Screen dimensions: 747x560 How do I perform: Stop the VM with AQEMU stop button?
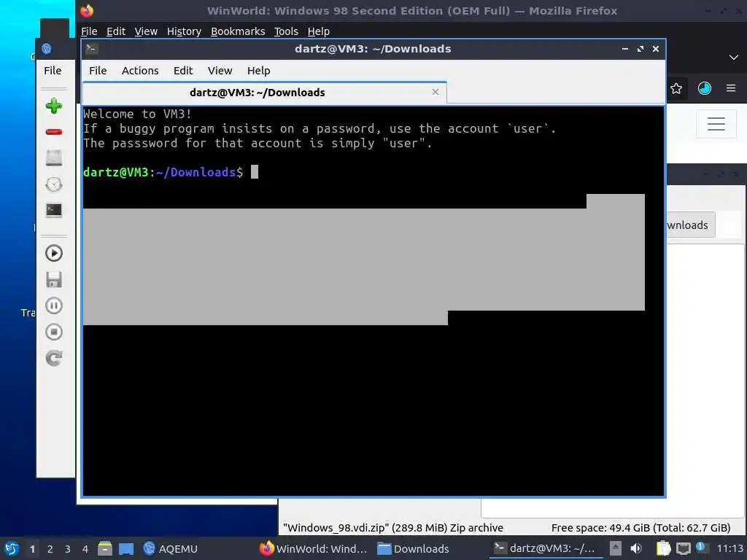tap(54, 332)
